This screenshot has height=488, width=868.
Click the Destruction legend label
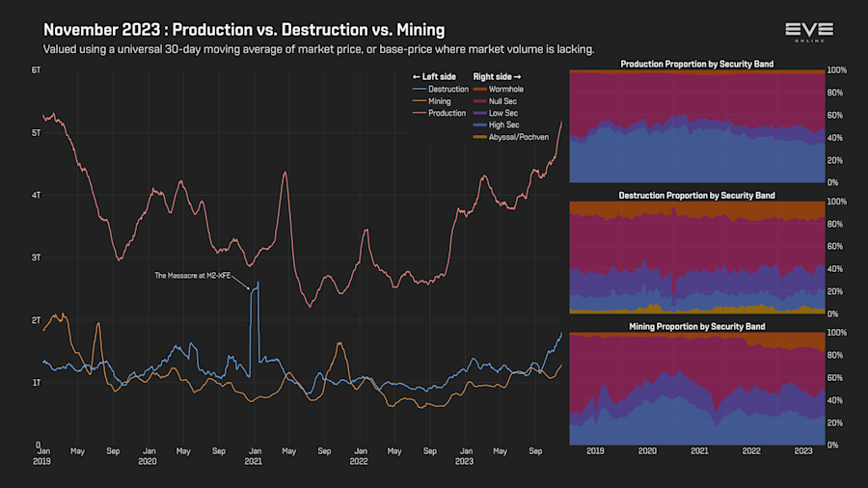[x=448, y=89]
